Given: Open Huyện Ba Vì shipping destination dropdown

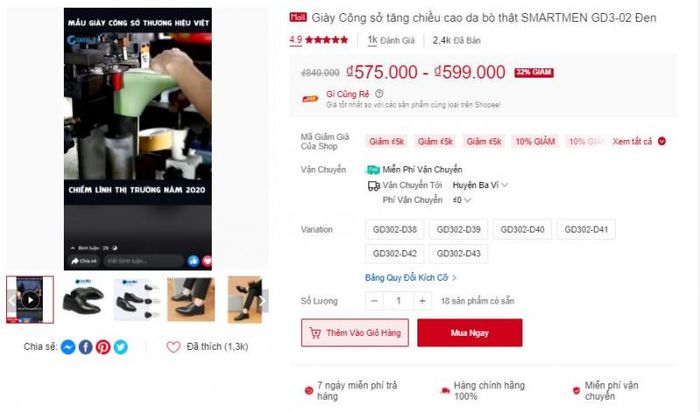Looking at the screenshot, I should 480,185.
